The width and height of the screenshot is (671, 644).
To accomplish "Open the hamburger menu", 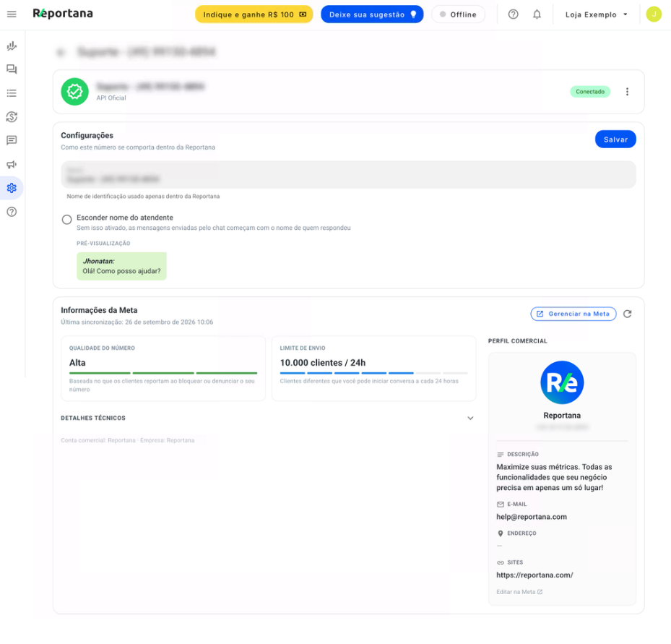I will [12, 14].
